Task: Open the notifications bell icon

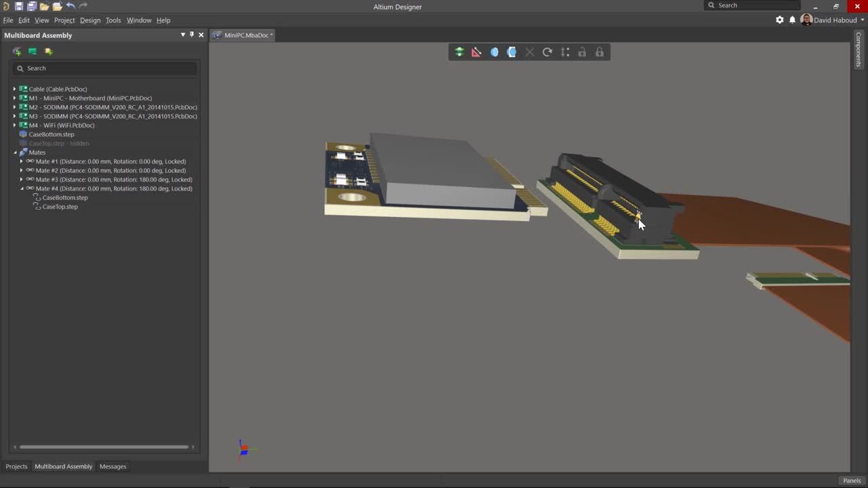Action: (x=792, y=20)
